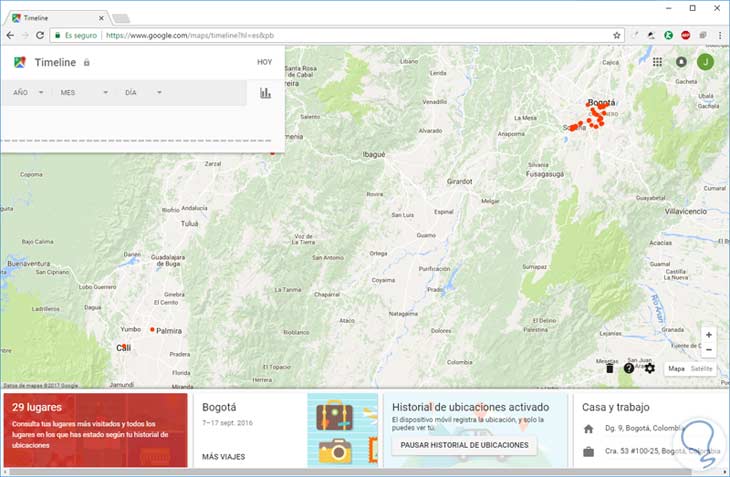Open a new browser tab
This screenshot has height=477, width=730.
click(121, 19)
